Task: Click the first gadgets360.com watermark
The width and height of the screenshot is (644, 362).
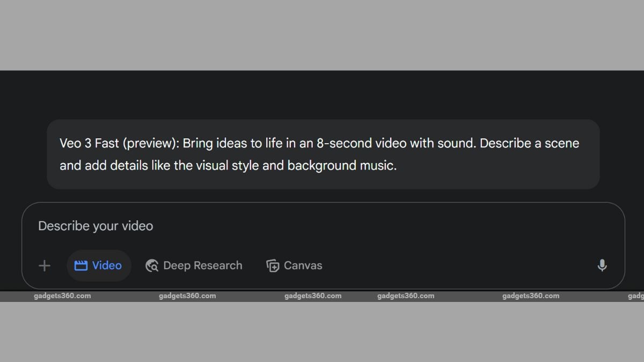Action: click(x=62, y=296)
